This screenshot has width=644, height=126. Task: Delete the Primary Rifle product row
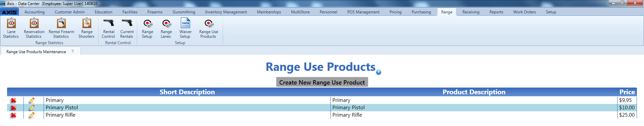click(x=13, y=115)
